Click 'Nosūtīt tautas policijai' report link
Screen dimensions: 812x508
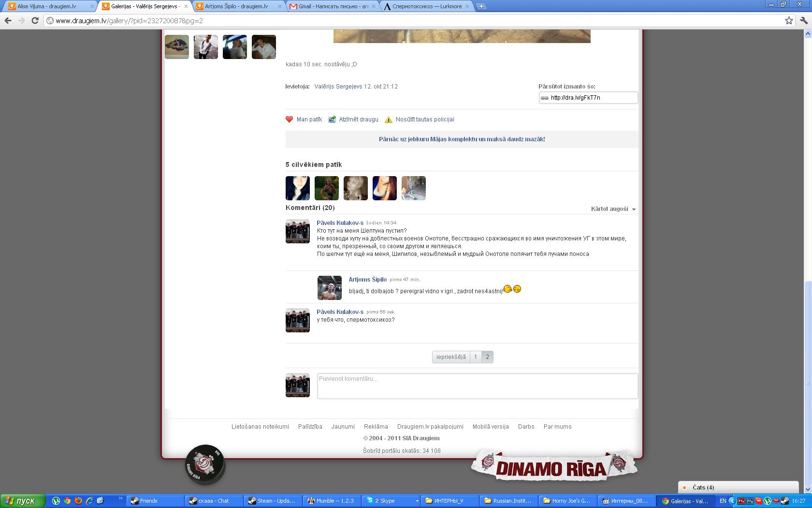click(425, 120)
